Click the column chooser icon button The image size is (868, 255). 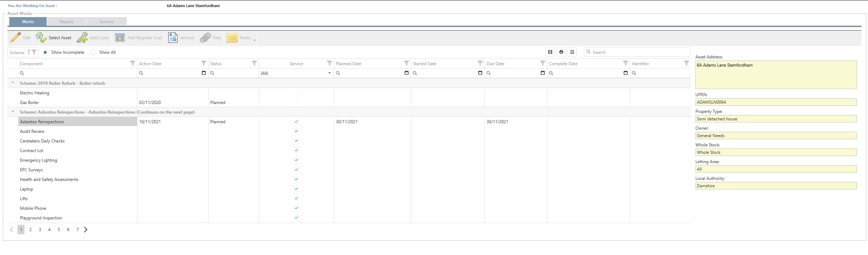550,52
